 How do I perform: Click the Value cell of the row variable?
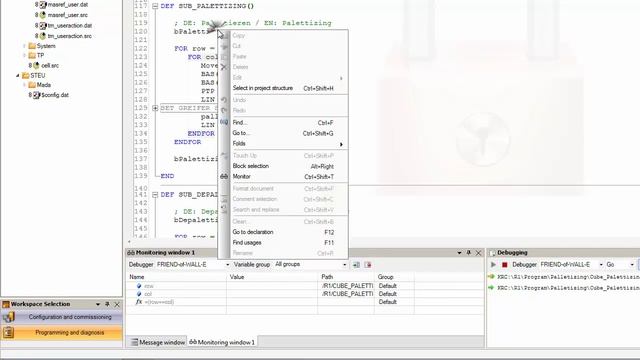[272, 286]
